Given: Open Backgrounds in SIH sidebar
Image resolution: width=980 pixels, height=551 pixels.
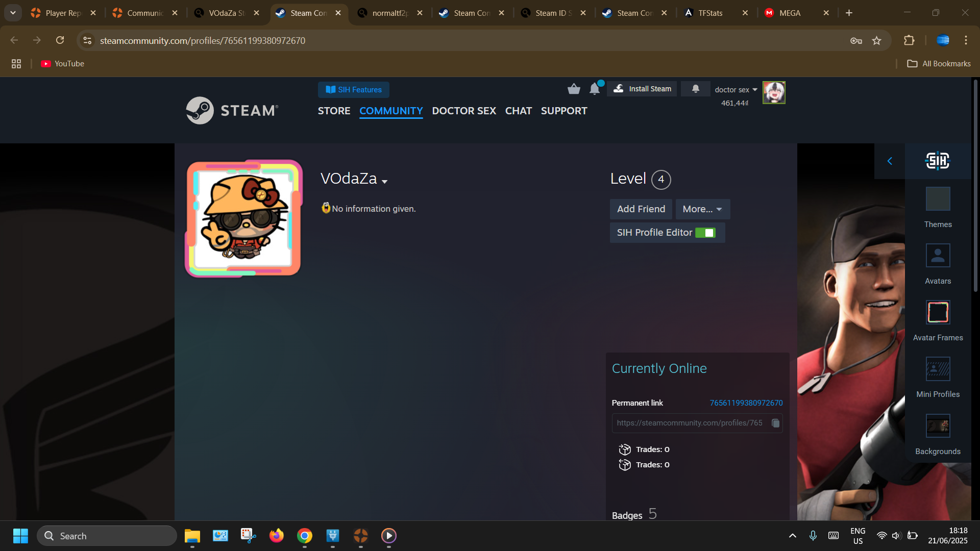Looking at the screenshot, I should 938,435.
